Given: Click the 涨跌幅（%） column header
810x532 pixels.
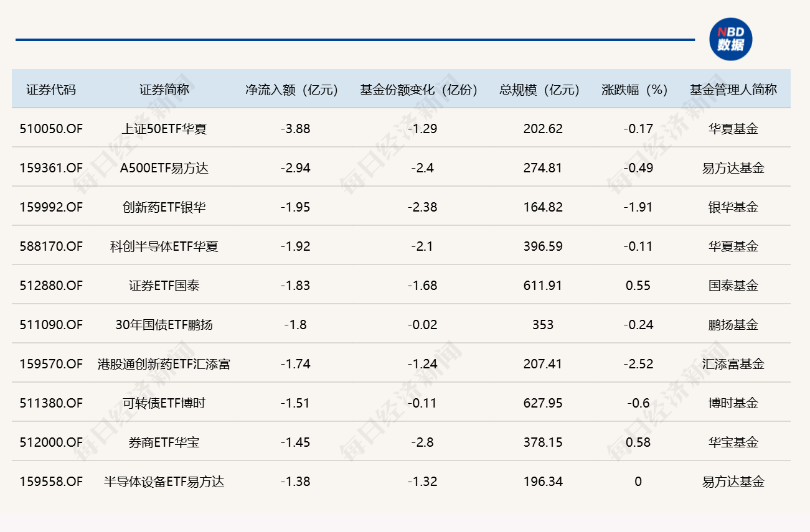Looking at the screenshot, I should pos(635,90).
